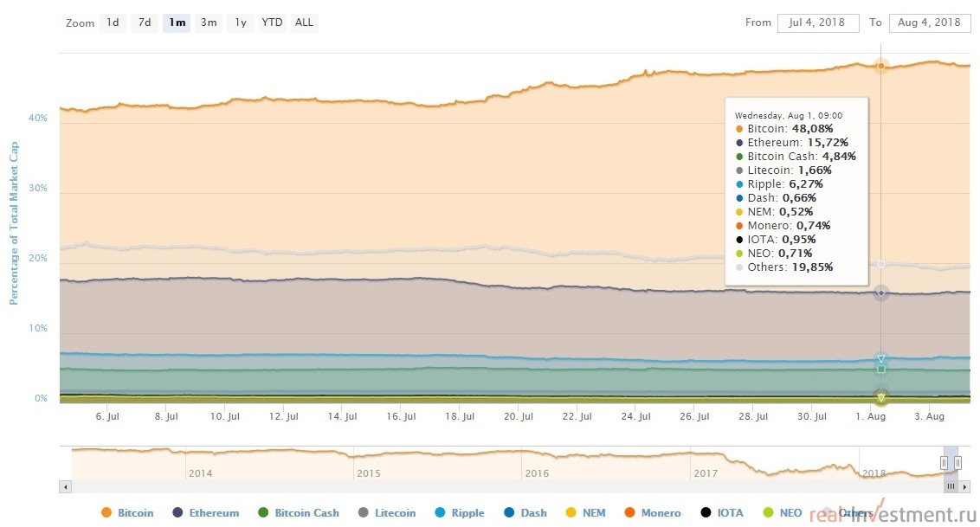The height and width of the screenshot is (527, 980).
Task: Show ALL time range
Action: coord(305,22)
